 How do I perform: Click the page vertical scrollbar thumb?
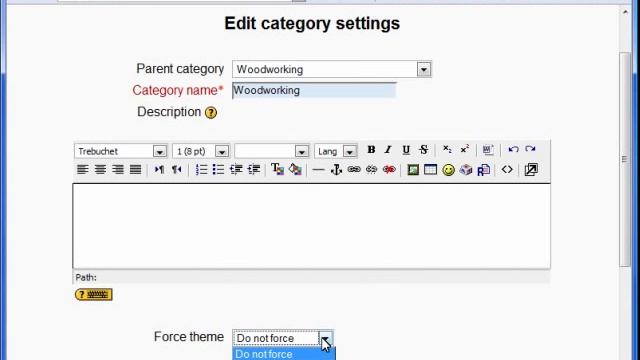[x=625, y=159]
